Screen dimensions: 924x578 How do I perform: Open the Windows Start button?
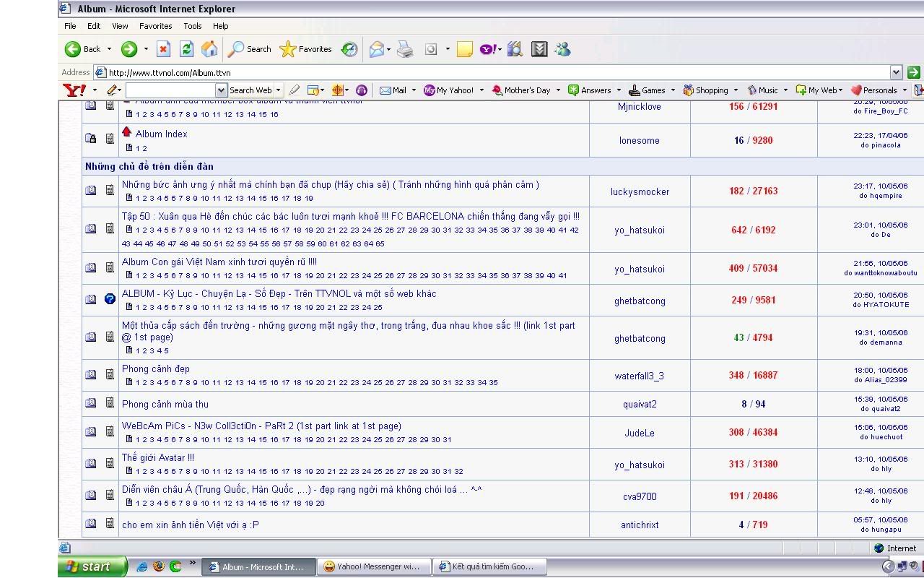click(93, 566)
